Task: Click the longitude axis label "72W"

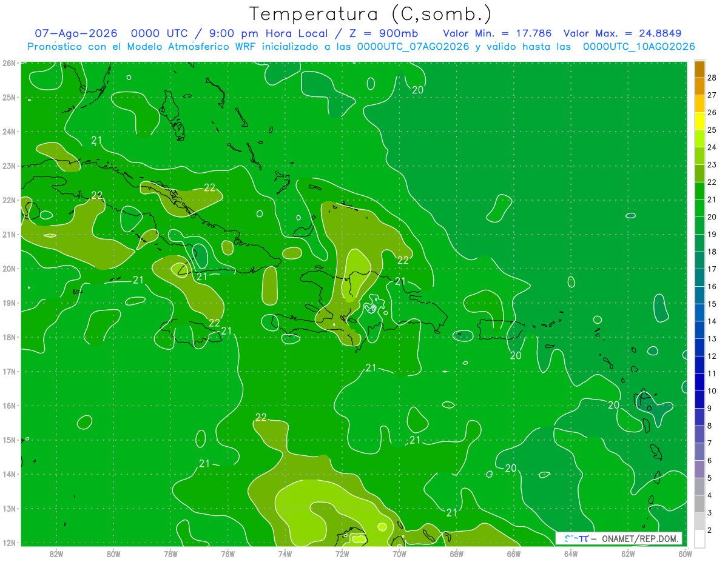Action: 342,554
